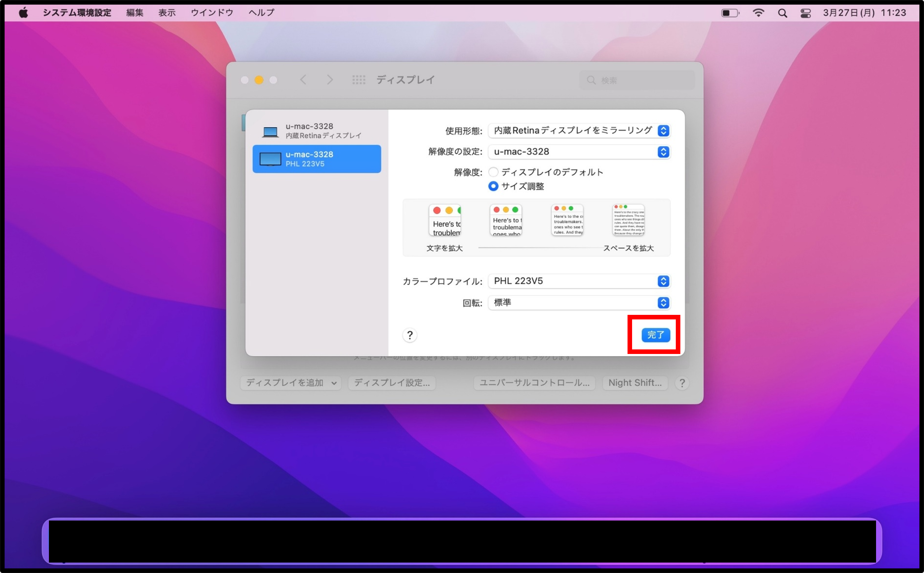
Task: Select サイズ調整 radio button
Action: pos(493,186)
